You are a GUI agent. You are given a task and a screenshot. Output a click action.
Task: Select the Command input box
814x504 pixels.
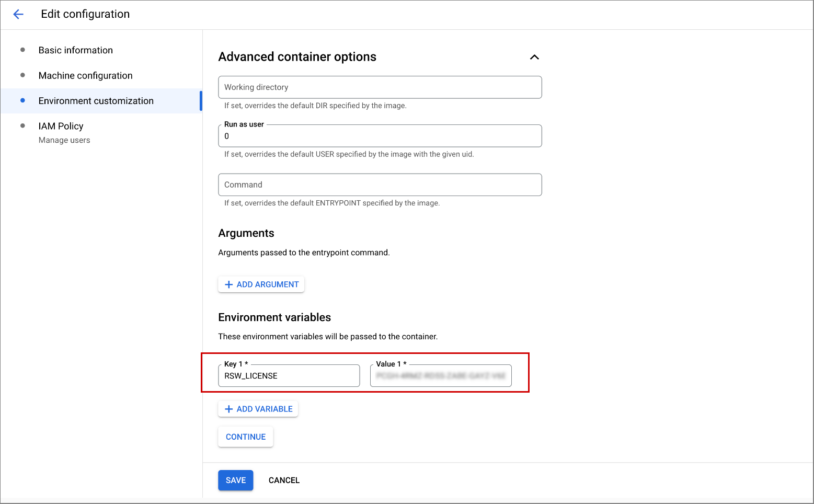[x=380, y=185]
